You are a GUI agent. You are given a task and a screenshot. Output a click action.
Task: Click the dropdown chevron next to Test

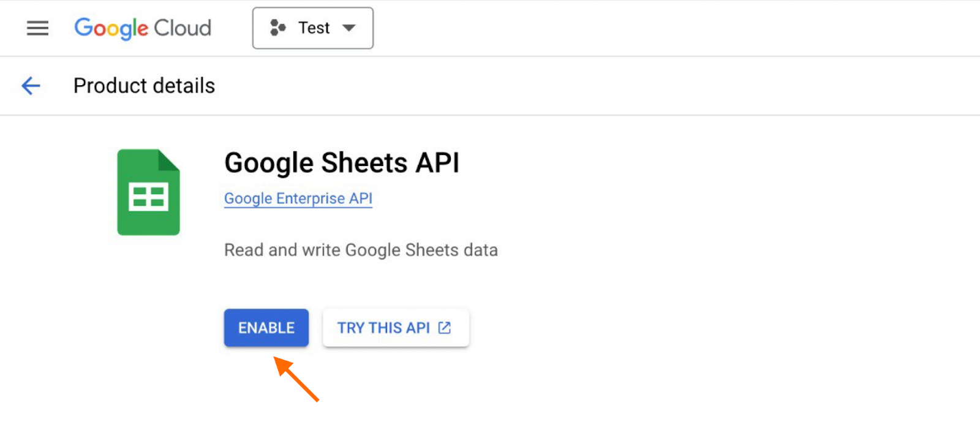pos(349,28)
